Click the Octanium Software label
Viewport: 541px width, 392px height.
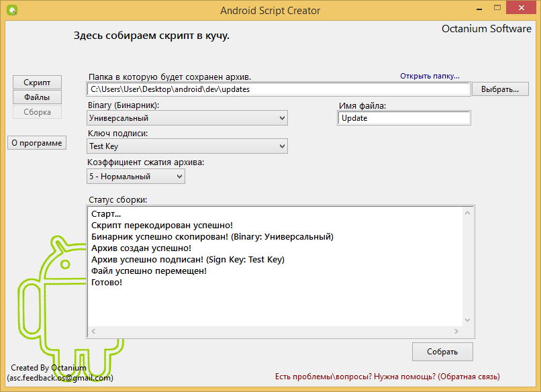click(x=487, y=29)
